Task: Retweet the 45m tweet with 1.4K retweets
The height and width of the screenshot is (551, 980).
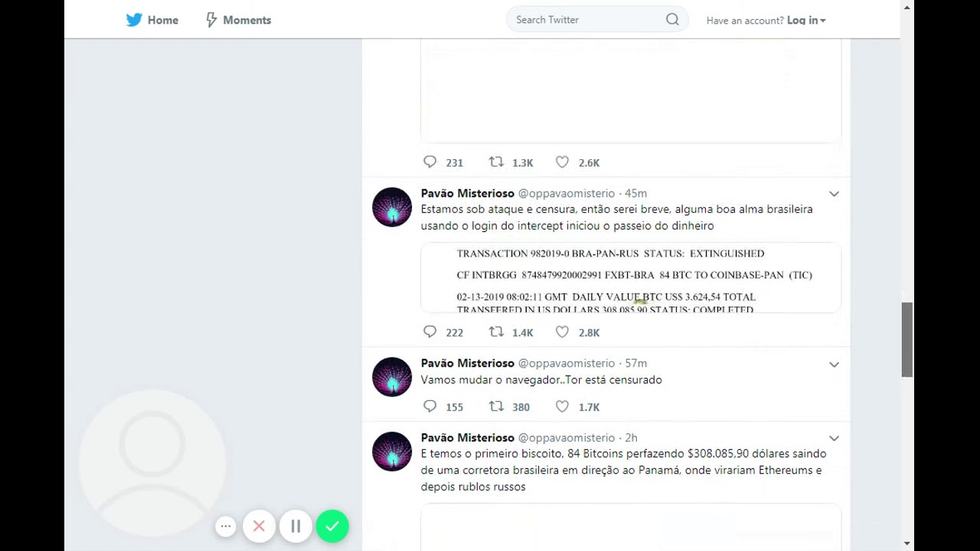Action: 496,332
